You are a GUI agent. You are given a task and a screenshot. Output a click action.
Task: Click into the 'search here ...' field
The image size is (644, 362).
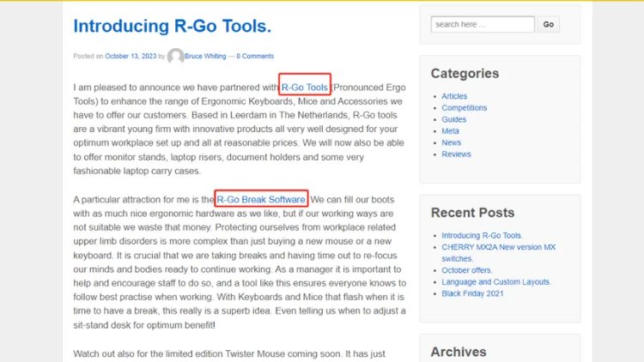(483, 24)
